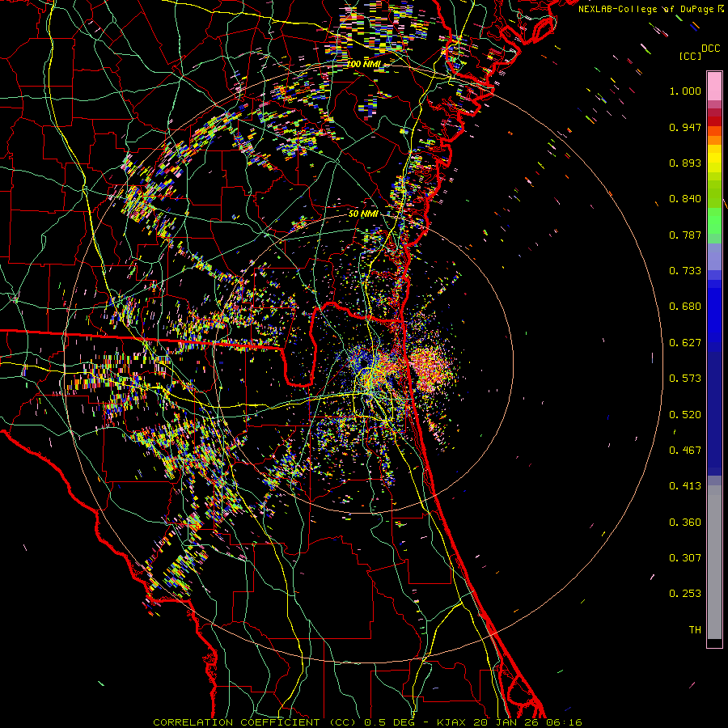Click the 0.733 scale value
Screen dimensions: 728x728
[x=685, y=271]
